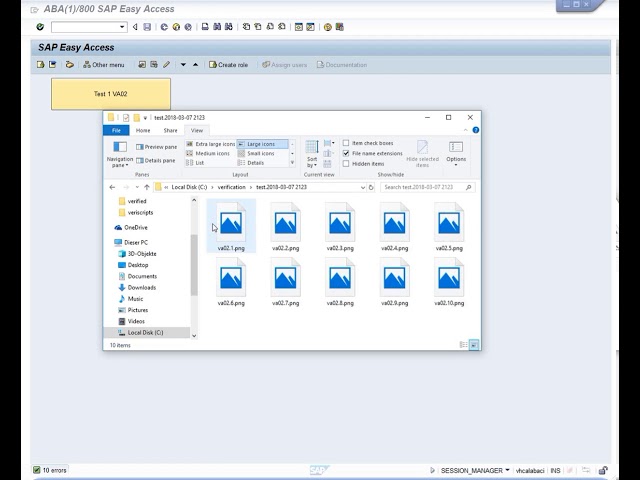Click the SAP Cancel icon
The height and width of the screenshot is (480, 640).
[x=188, y=27]
